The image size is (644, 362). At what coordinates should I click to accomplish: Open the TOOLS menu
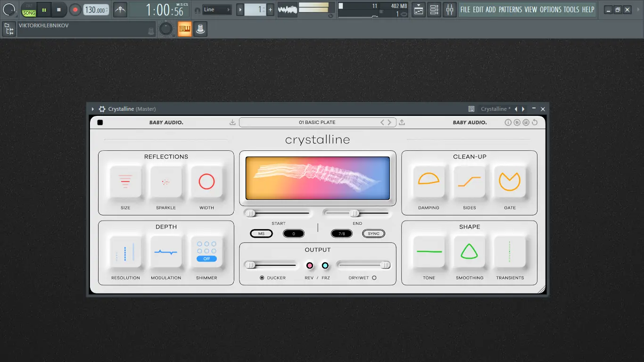(x=571, y=9)
